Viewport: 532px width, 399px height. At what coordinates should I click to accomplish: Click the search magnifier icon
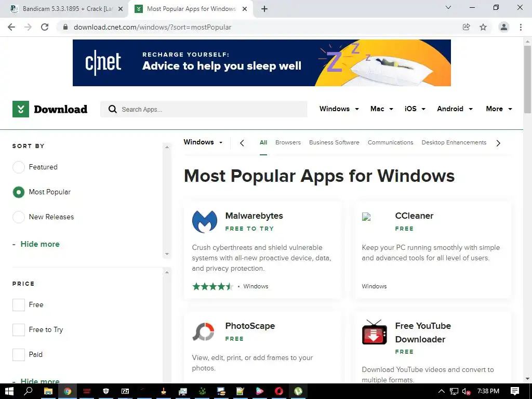click(113, 109)
